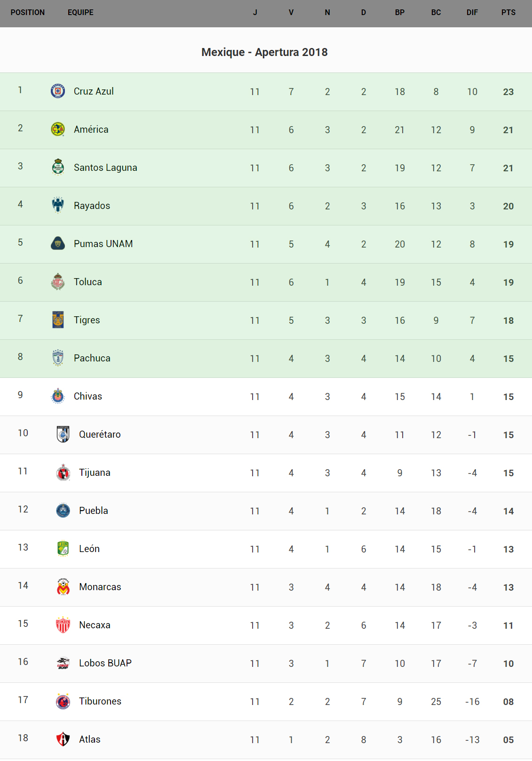Click the Necaxa team badge

(63, 625)
